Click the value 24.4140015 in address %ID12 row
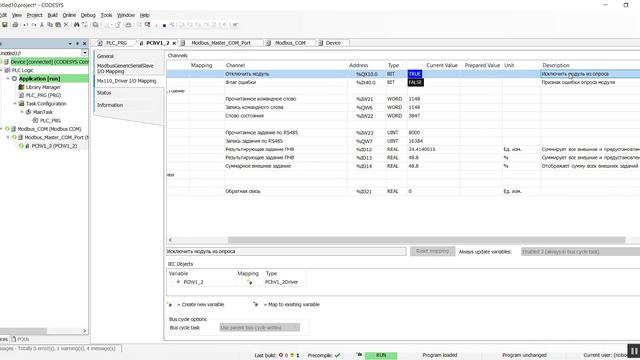Image resolution: width=640 pixels, height=360 pixels. click(422, 149)
